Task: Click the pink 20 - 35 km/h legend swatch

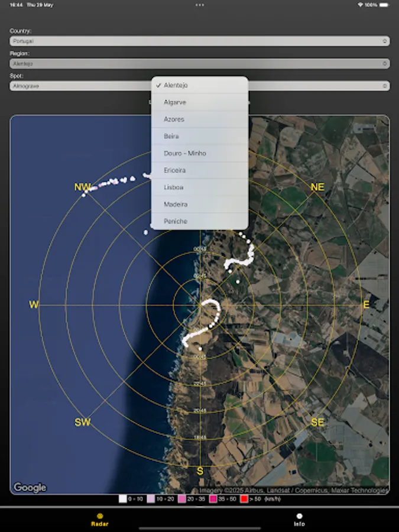Action: tap(182, 499)
